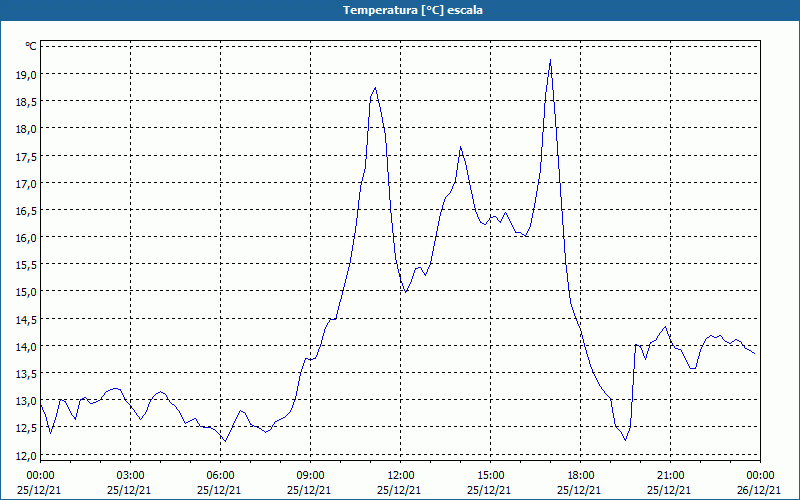
Task: Click the temperature peak near 11:00
Action: (375, 88)
